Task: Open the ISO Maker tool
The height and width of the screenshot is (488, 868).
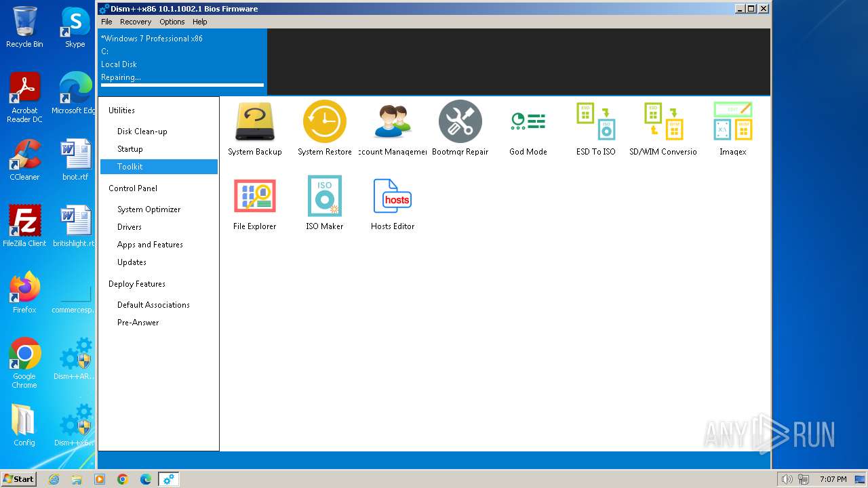Action: (x=324, y=203)
